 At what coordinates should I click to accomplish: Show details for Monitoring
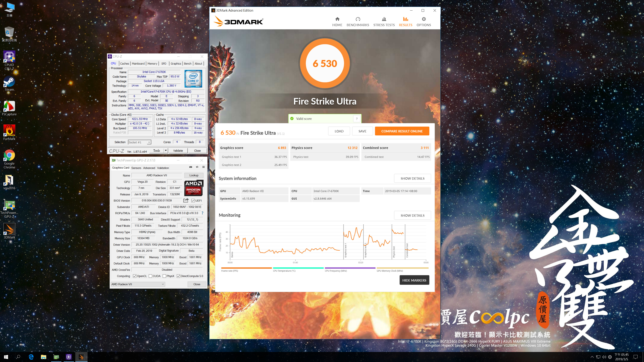pyautogui.click(x=413, y=215)
